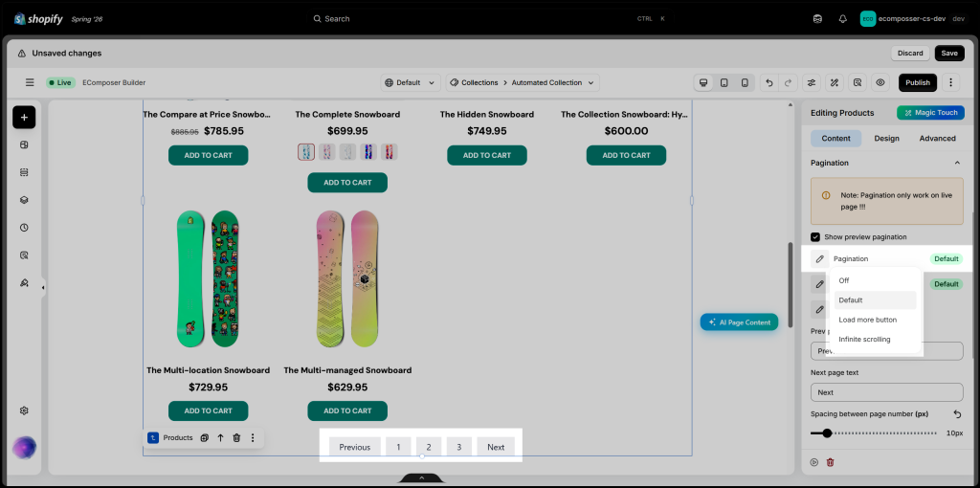Reset the Spacing between page number value
The height and width of the screenshot is (488, 980).
[957, 413]
